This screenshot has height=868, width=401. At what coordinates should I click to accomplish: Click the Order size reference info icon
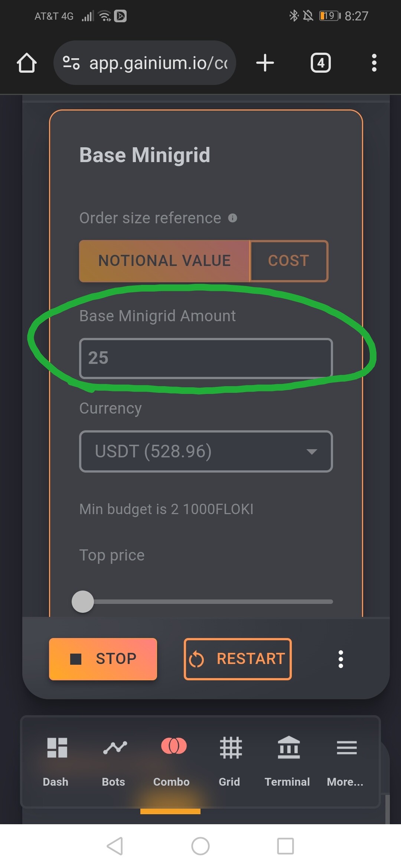pos(232,218)
